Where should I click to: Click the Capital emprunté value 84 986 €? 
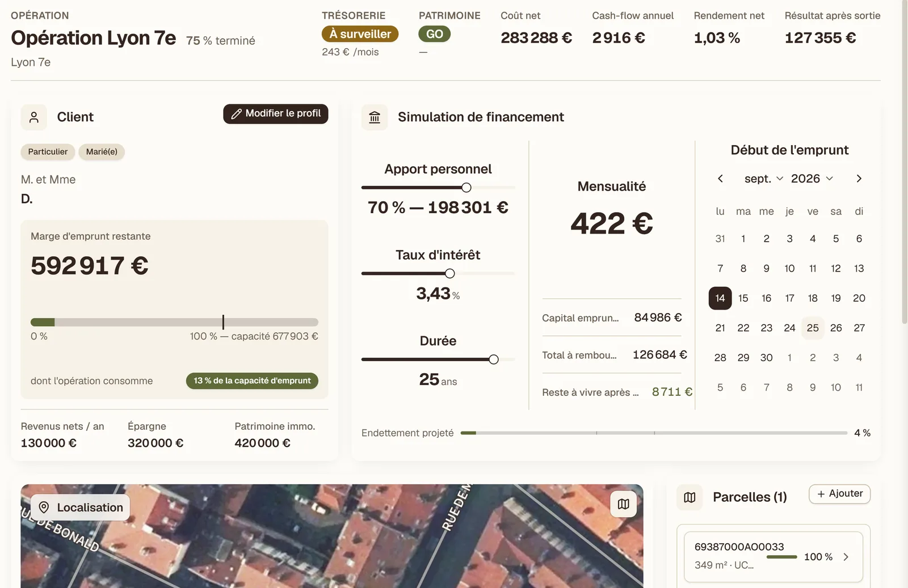pos(658,318)
